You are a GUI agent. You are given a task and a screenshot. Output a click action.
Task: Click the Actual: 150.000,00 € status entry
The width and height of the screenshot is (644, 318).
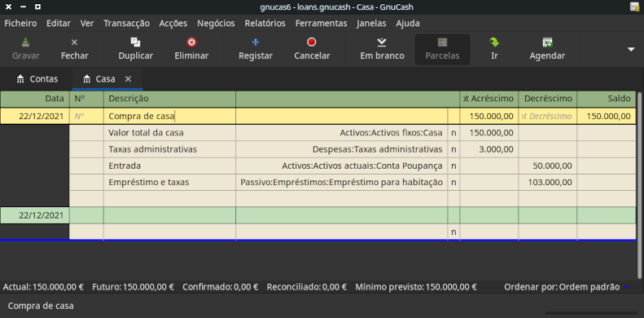(x=43, y=287)
